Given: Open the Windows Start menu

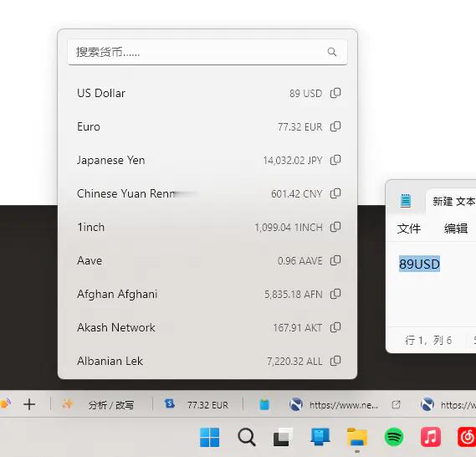Looking at the screenshot, I should [x=209, y=437].
